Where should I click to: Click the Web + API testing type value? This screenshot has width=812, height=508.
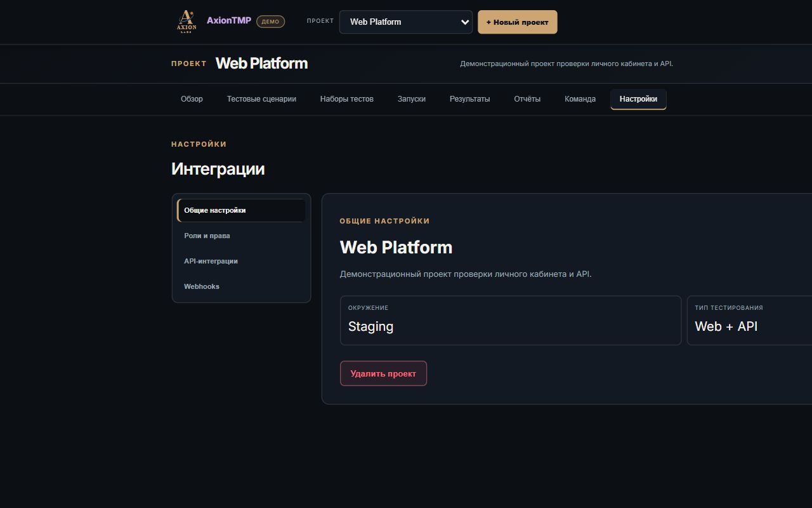pyautogui.click(x=726, y=326)
